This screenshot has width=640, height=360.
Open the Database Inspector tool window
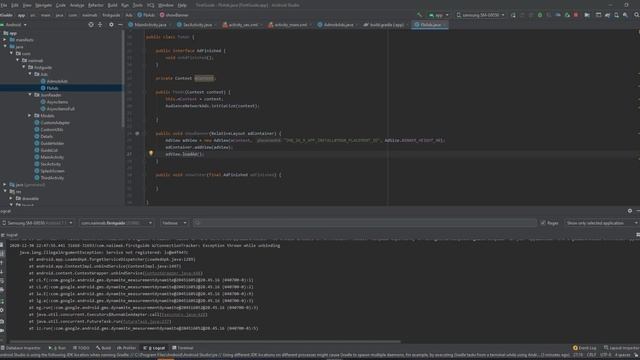(21, 348)
